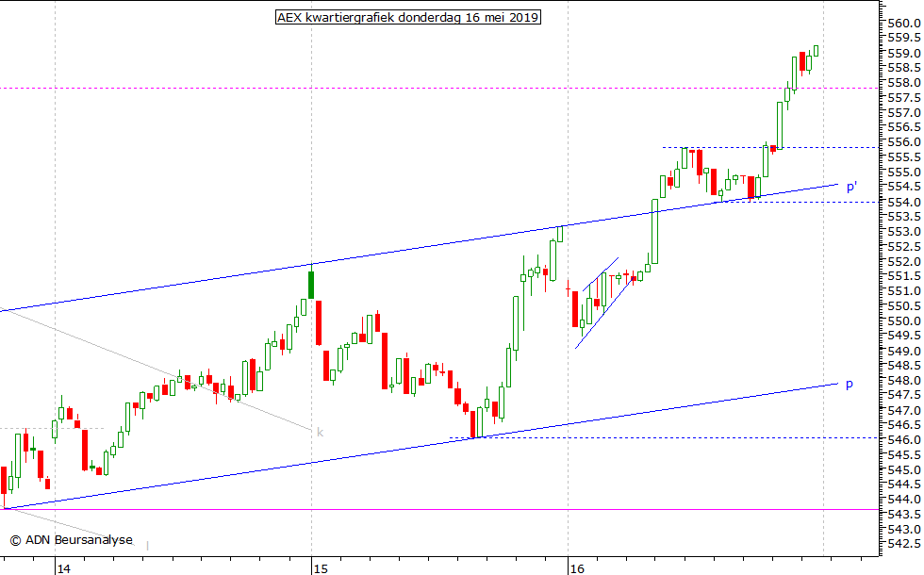Click the chart title 'AEX kwartiergrafiek donderdag 16 mei 2019'
924x575 pixels.
[x=407, y=17]
